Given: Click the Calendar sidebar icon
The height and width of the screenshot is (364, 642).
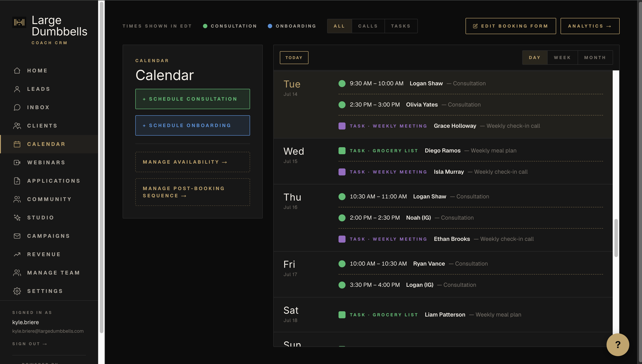Looking at the screenshot, I should click(17, 144).
